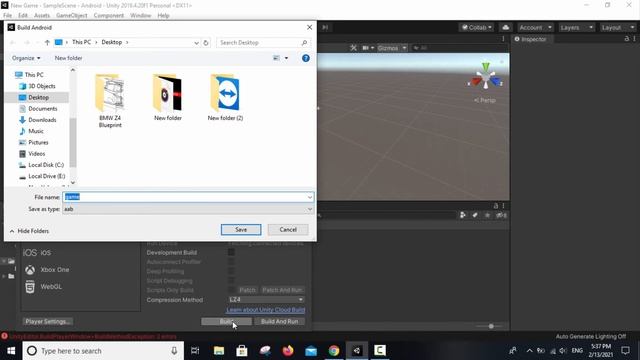Open the GameObject menu
The height and width of the screenshot is (360, 640).
click(x=71, y=16)
